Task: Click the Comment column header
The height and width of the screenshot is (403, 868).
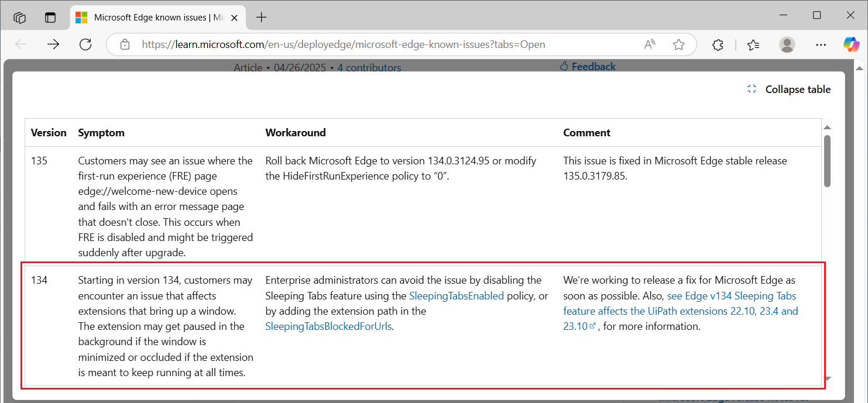Action: point(587,133)
